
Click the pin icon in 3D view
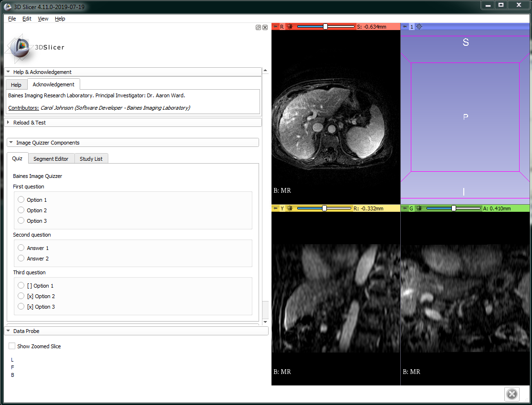coord(405,27)
